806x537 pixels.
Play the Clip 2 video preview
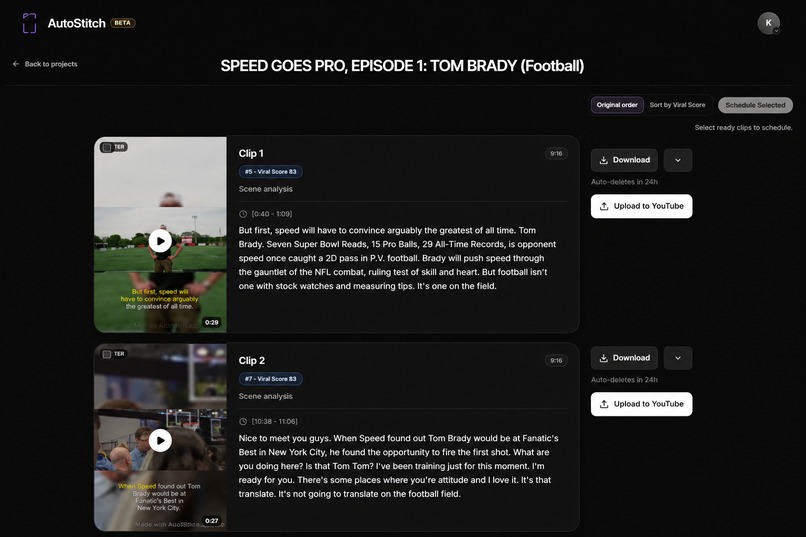[x=160, y=440]
